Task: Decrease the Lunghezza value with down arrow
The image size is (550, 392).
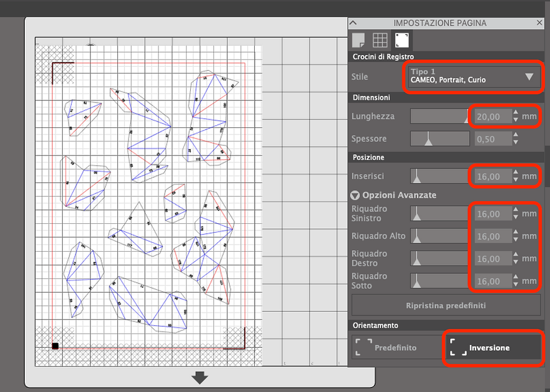Action: click(516, 120)
